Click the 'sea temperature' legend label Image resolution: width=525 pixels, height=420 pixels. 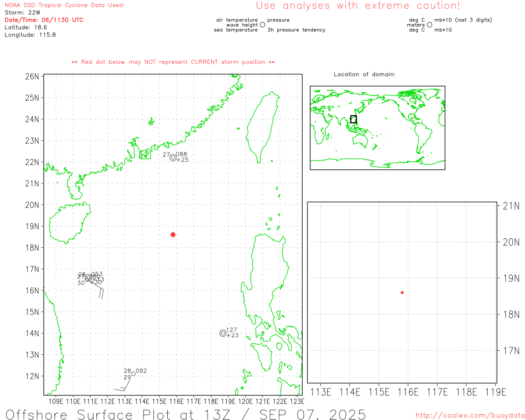(x=236, y=30)
